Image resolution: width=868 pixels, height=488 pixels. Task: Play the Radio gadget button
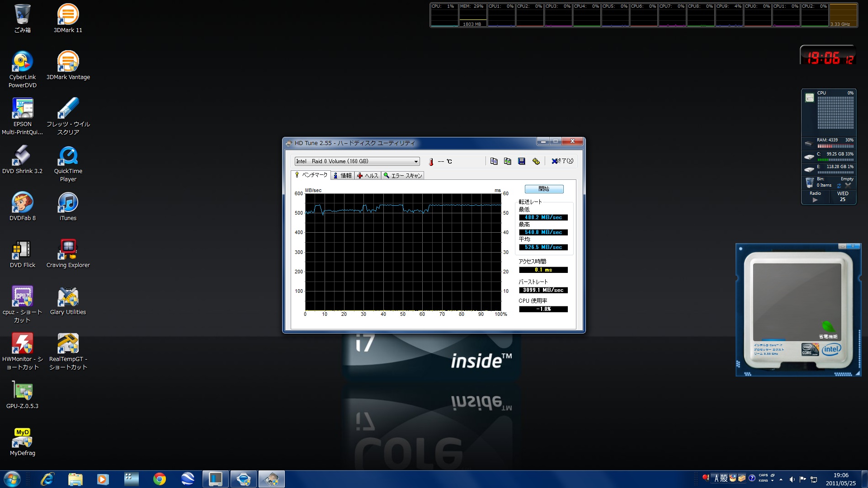pyautogui.click(x=815, y=200)
